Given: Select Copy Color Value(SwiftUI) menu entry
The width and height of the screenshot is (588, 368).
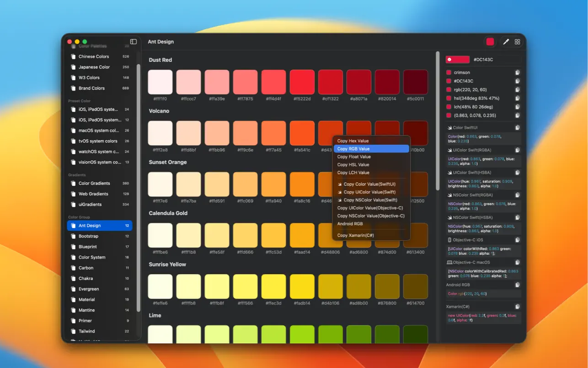Looking at the screenshot, I should pyautogui.click(x=368, y=184).
